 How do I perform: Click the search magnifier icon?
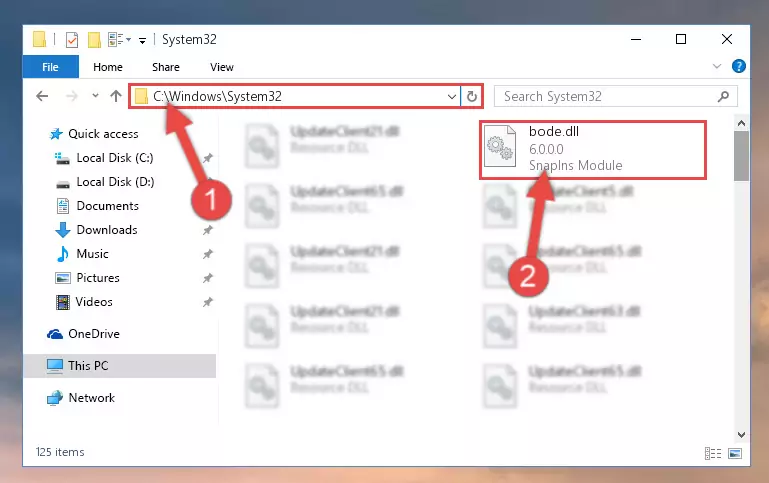point(723,97)
